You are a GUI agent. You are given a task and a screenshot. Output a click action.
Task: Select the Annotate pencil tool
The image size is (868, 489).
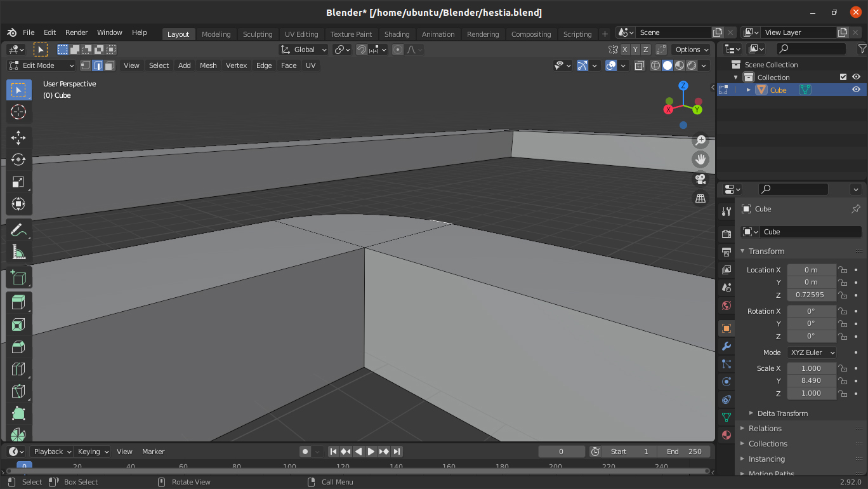tap(18, 230)
